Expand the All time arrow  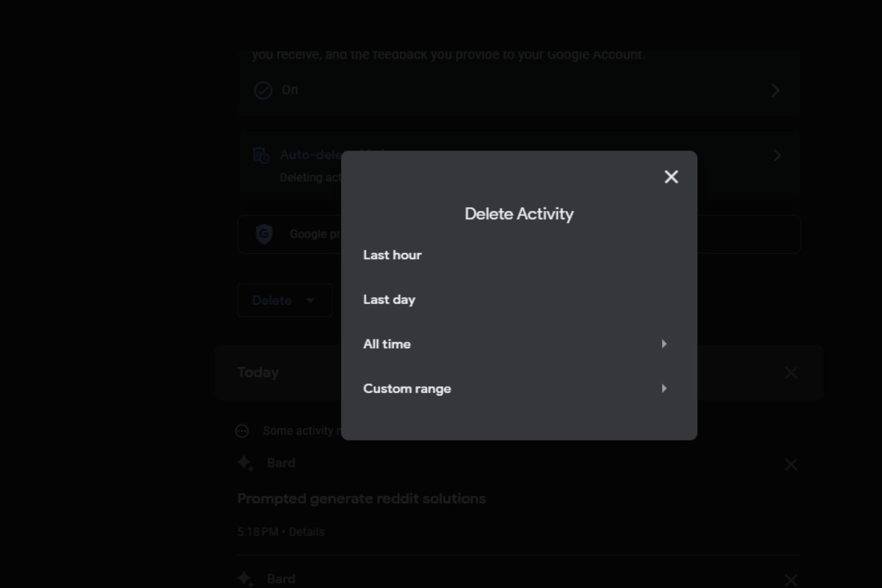[x=664, y=344]
